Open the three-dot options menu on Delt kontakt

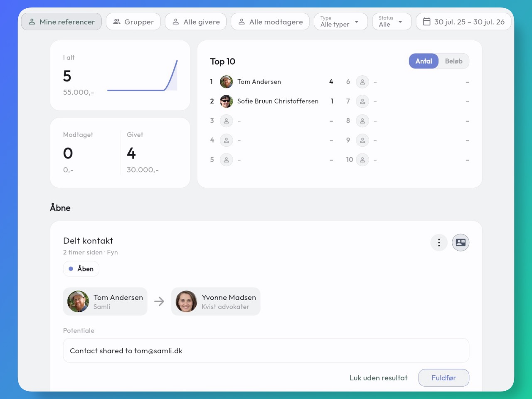pyautogui.click(x=439, y=243)
